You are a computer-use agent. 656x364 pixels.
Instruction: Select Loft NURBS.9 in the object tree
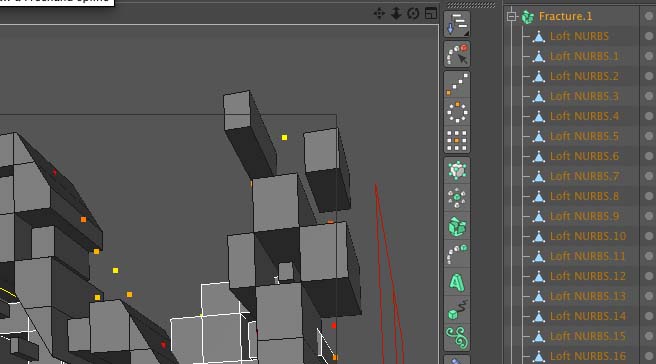[x=584, y=216]
